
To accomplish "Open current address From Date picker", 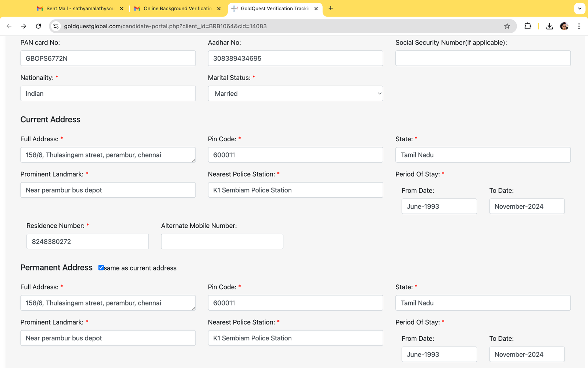I will point(439,206).
